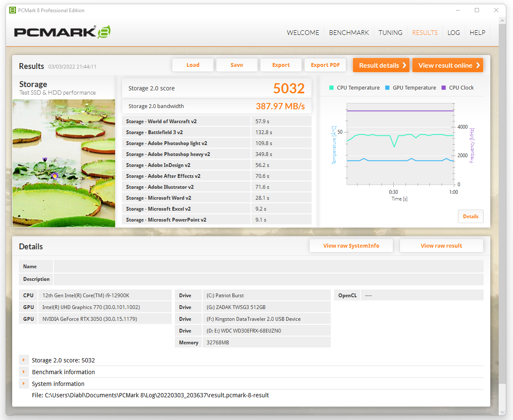Select the Adobe After Effects v2 row
This screenshot has height=420, width=513.
point(217,176)
